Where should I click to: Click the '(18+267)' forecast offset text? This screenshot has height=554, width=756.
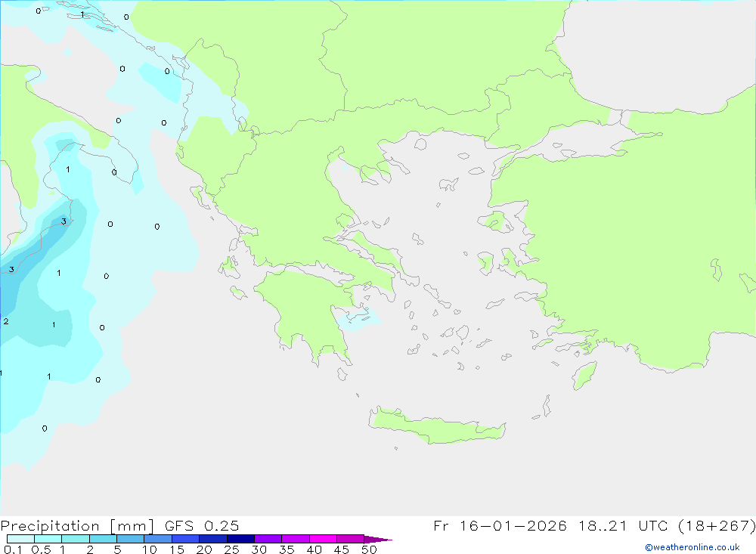pos(717,525)
